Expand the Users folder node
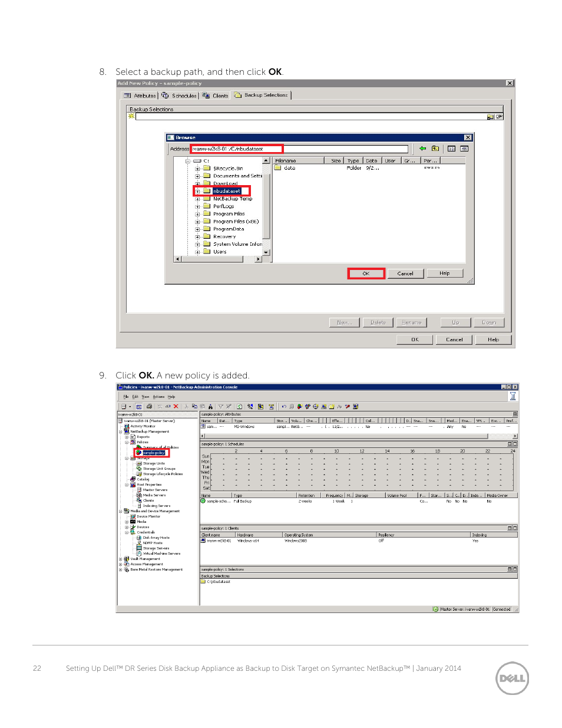Viewport: 562px width, 728px height. [x=198, y=252]
